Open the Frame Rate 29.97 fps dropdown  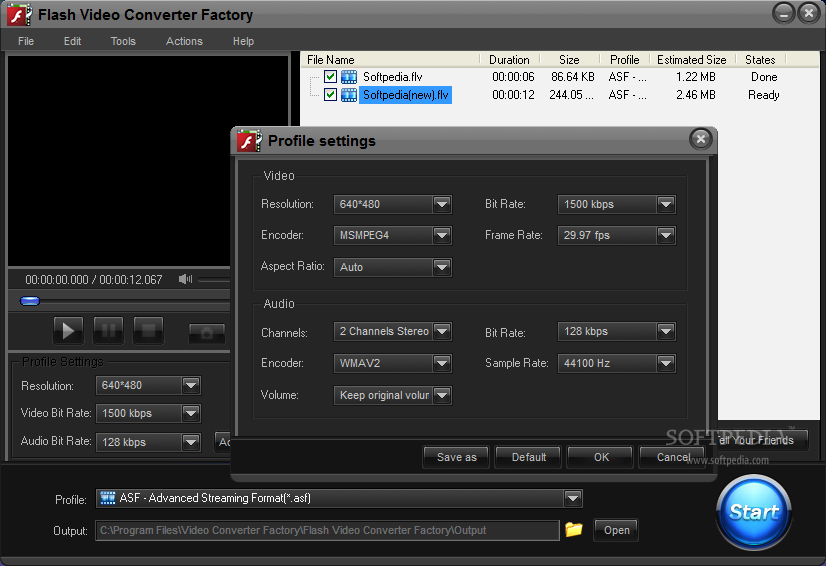[x=666, y=235]
